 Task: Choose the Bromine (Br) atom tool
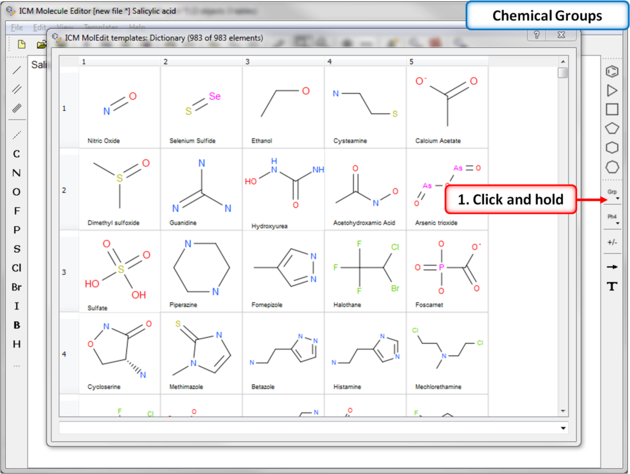click(x=16, y=287)
